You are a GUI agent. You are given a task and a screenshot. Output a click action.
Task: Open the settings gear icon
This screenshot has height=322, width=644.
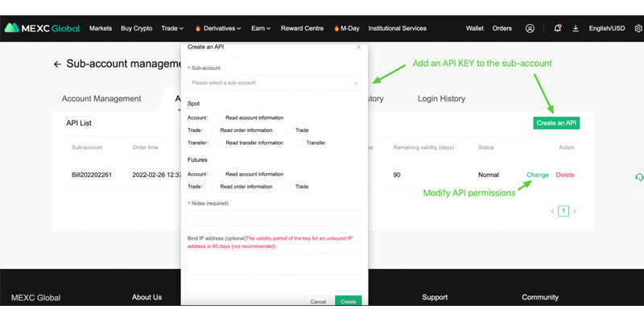pyautogui.click(x=638, y=28)
